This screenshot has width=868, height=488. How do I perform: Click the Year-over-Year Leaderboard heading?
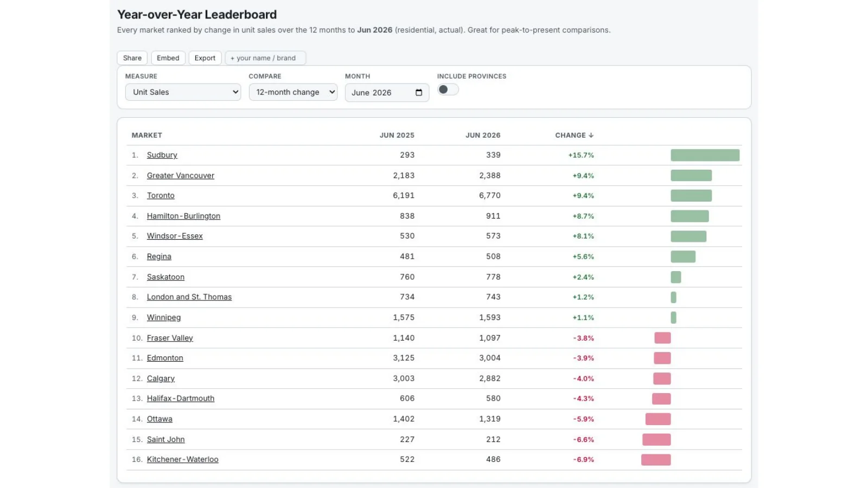tap(197, 15)
